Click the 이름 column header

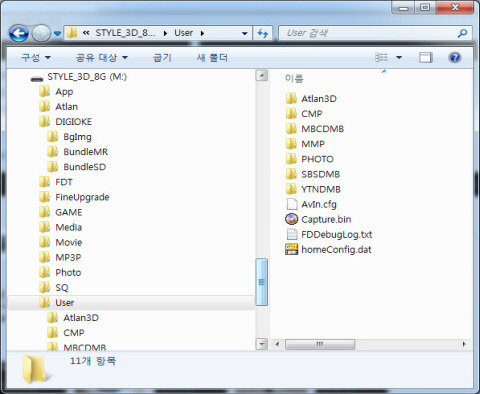[x=294, y=79]
